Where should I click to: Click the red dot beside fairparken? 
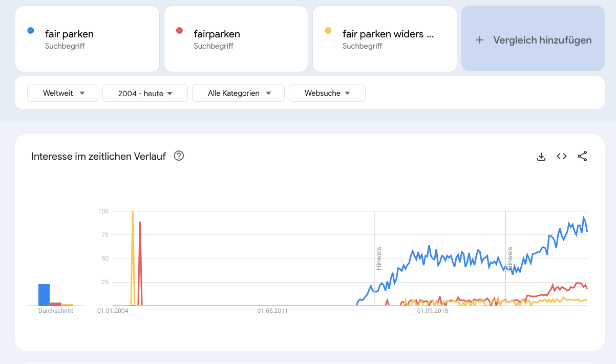click(179, 31)
